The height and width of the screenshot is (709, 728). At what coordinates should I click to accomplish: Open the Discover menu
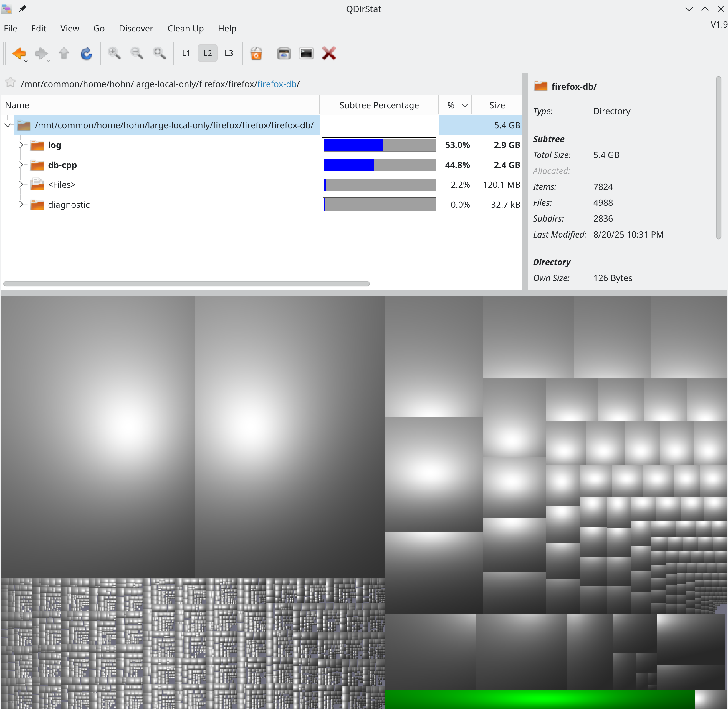135,29
